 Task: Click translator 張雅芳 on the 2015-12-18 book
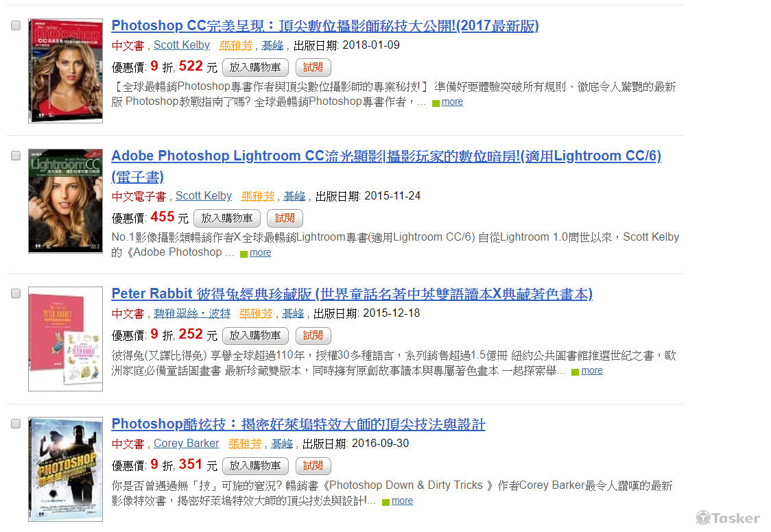tap(256, 313)
